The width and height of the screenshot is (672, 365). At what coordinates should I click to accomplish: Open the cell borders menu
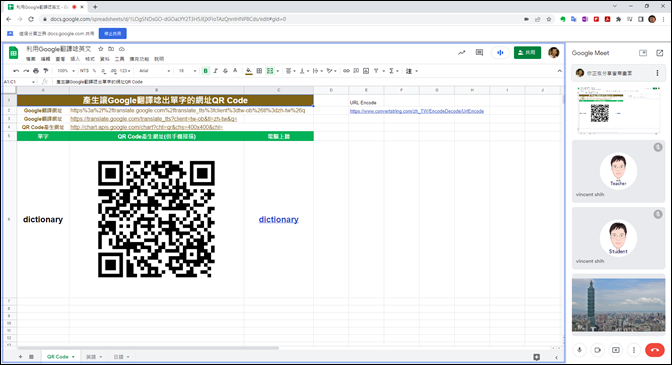point(259,71)
